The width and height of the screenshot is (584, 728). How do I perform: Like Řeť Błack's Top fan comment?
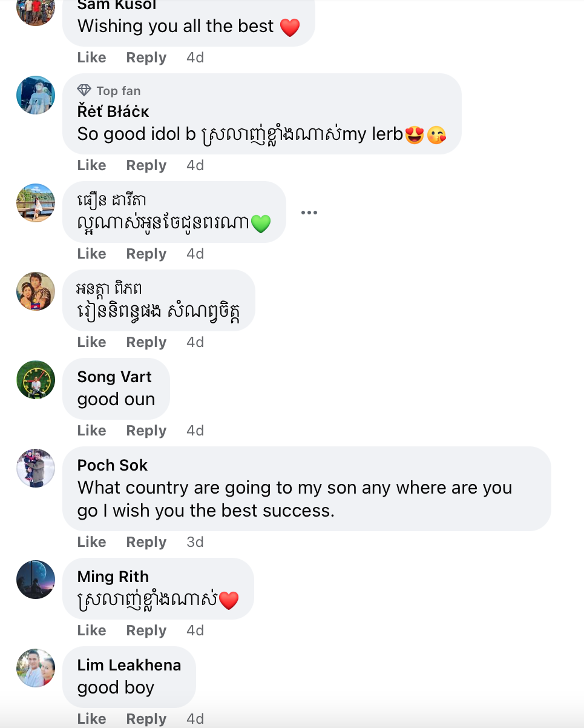pos(91,165)
